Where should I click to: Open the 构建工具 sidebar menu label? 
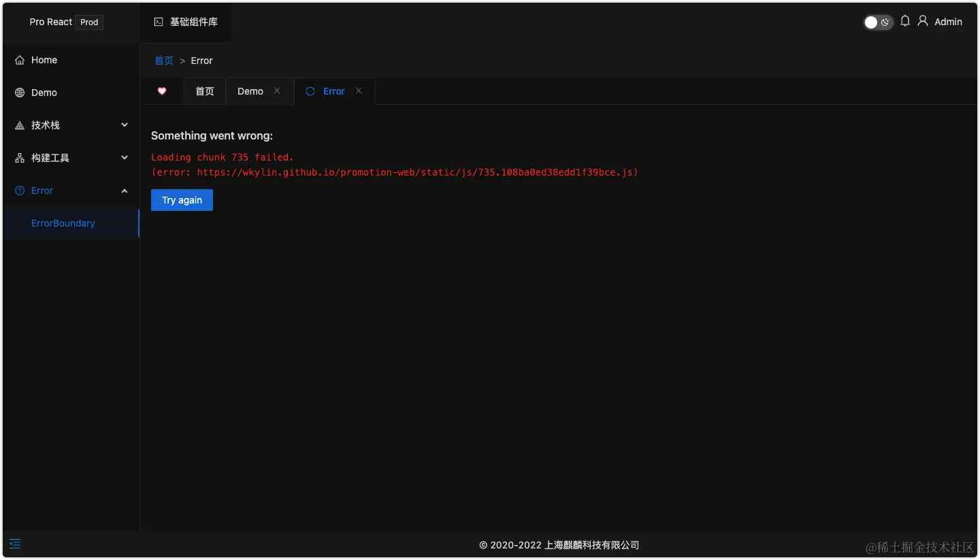(50, 158)
